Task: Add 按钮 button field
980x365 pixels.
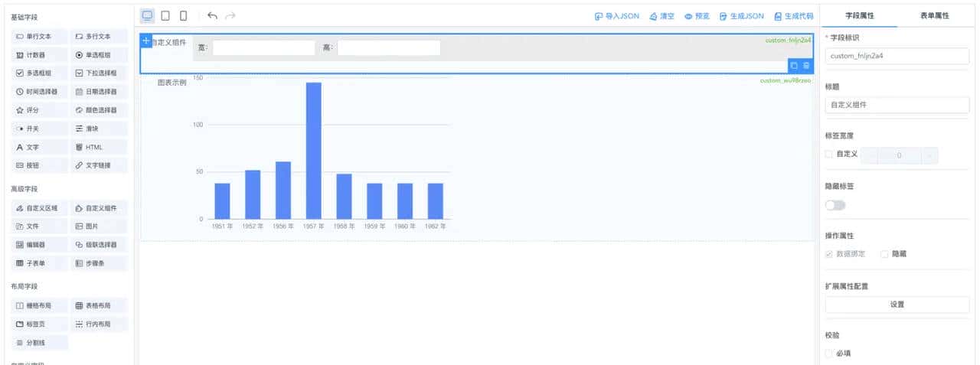Action: tap(40, 165)
